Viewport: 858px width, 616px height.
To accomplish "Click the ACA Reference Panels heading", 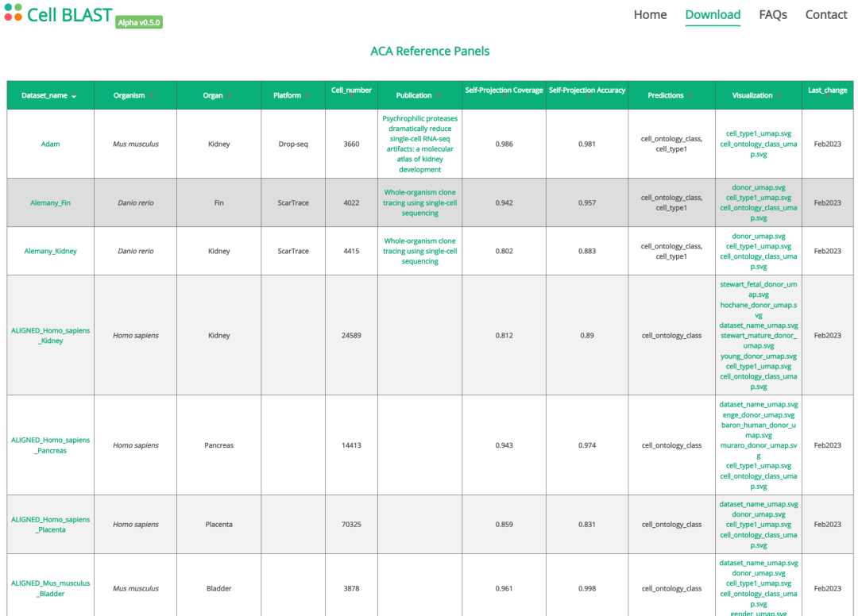I will tap(430, 51).
